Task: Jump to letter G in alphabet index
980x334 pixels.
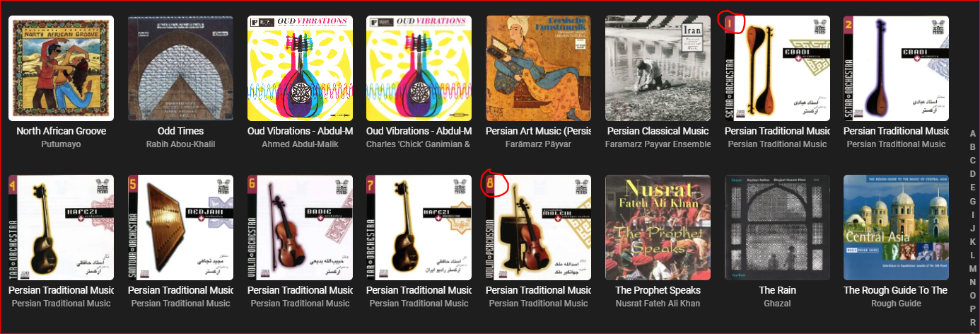Action: click(x=973, y=202)
